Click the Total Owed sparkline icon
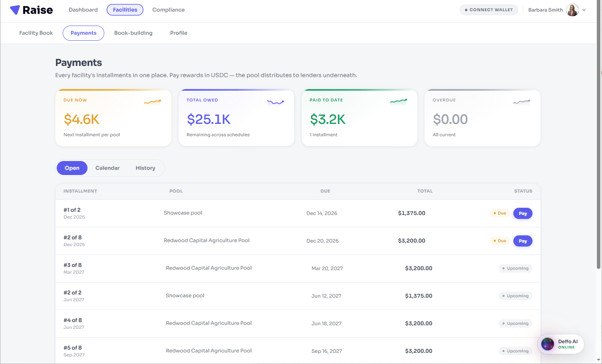Viewport: 602px width, 364px height. click(x=276, y=102)
